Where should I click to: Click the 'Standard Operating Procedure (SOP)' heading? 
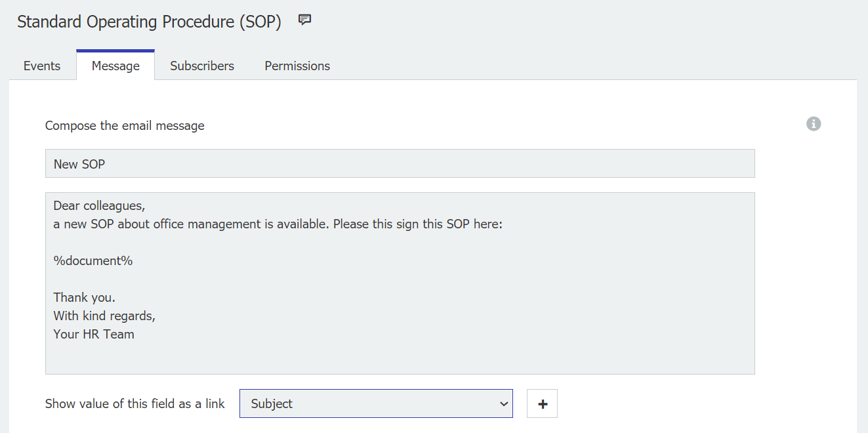click(x=151, y=22)
